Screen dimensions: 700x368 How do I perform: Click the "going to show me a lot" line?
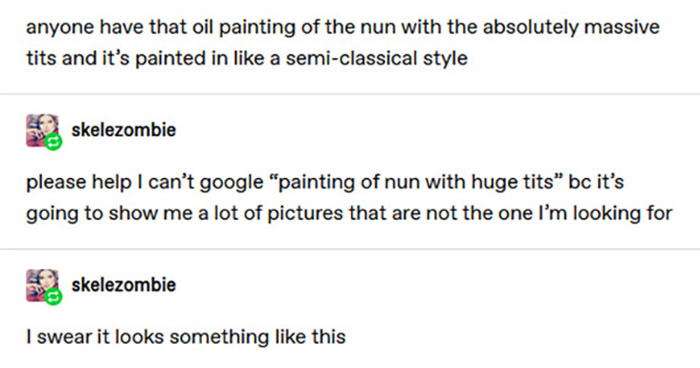pyautogui.click(x=349, y=213)
